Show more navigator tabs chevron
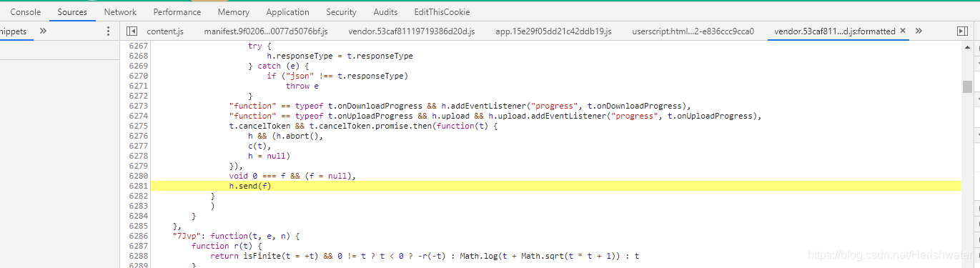The height and width of the screenshot is (268, 980). point(43,31)
